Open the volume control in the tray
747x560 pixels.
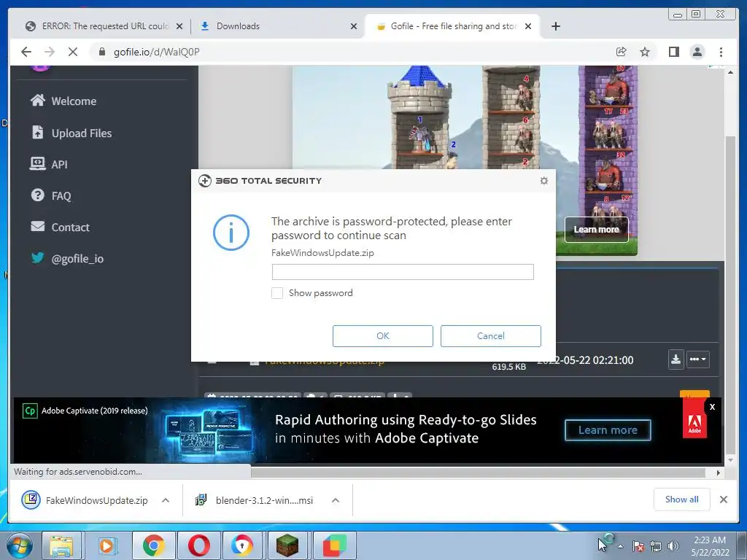click(673, 546)
